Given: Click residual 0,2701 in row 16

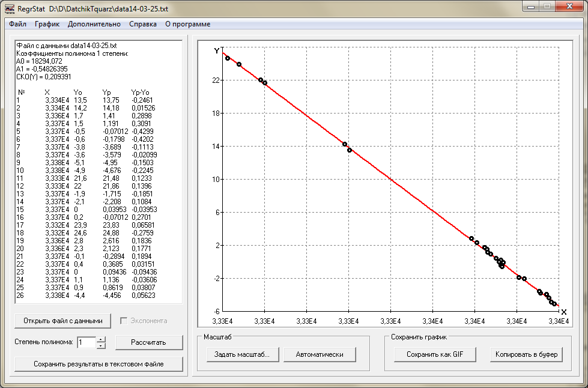Looking at the screenshot, I should (142, 217).
